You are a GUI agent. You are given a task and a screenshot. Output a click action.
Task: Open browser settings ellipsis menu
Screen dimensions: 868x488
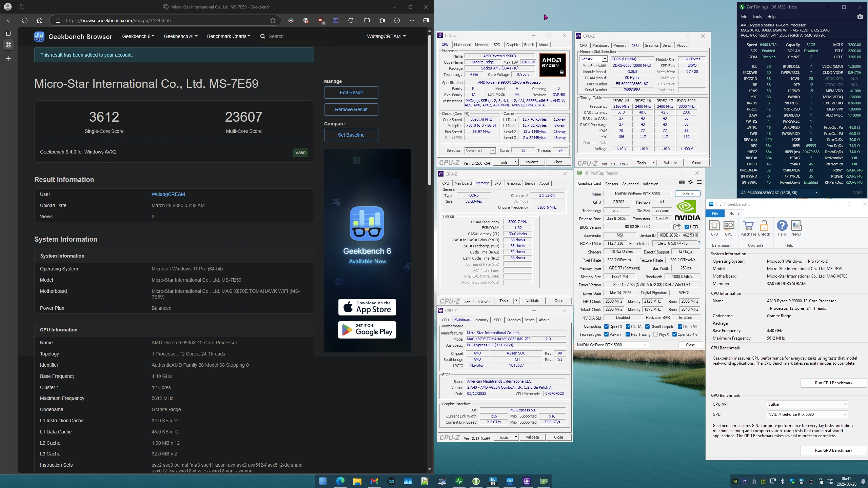coord(412,20)
